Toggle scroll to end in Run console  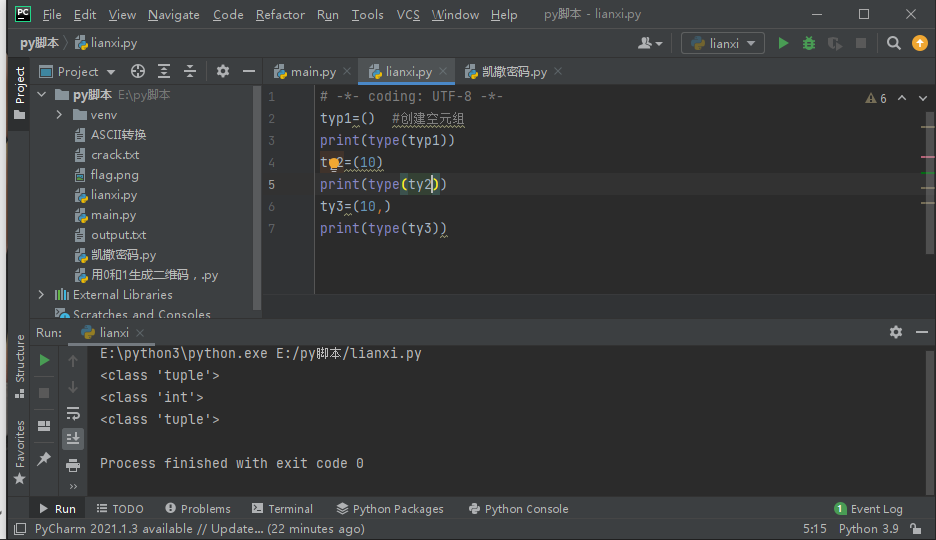point(73,439)
